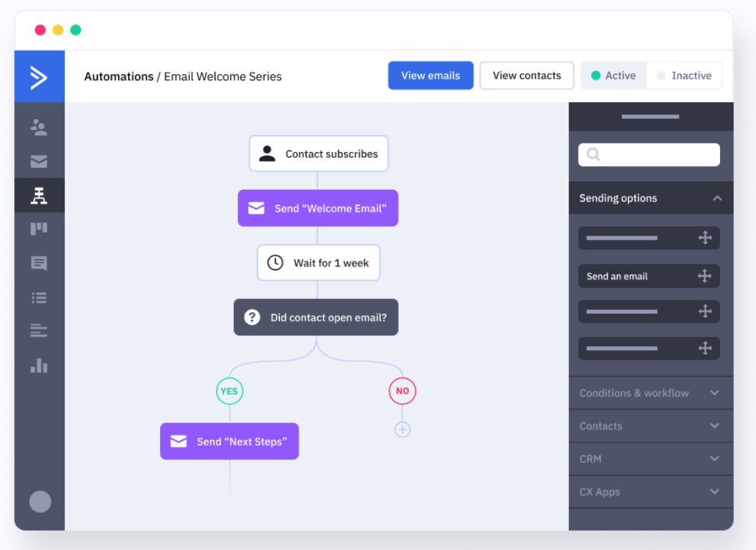Open the Conversations chat icon
756x550 pixels.
(x=39, y=264)
